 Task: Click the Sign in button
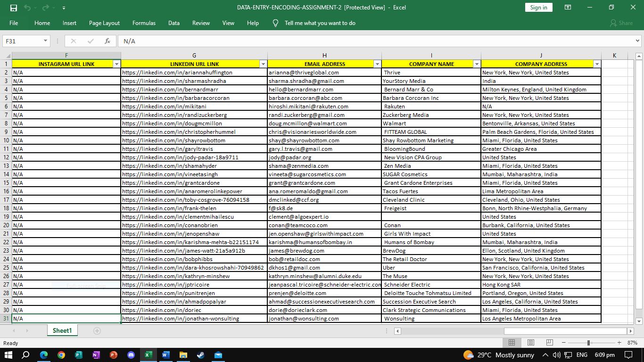[x=538, y=8]
